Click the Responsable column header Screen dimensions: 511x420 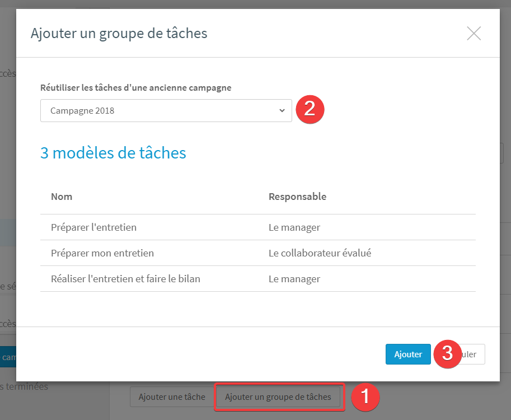(x=298, y=197)
